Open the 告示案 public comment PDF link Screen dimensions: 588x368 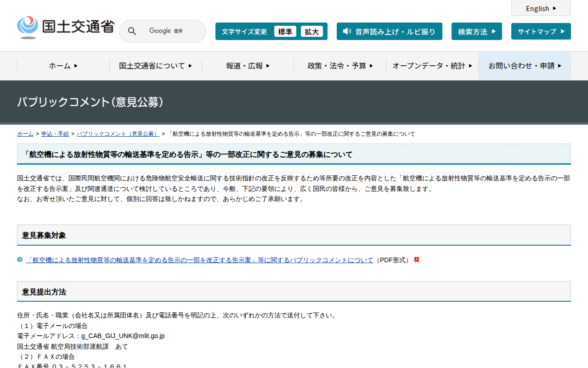tap(200, 260)
